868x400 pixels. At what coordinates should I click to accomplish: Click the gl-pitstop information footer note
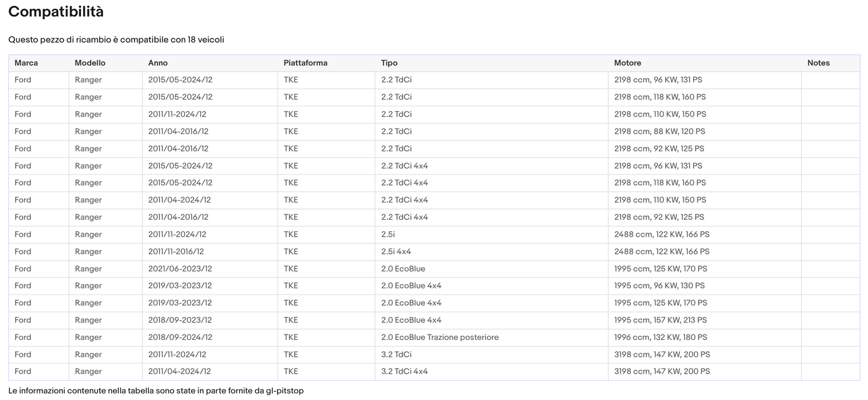[x=156, y=391]
